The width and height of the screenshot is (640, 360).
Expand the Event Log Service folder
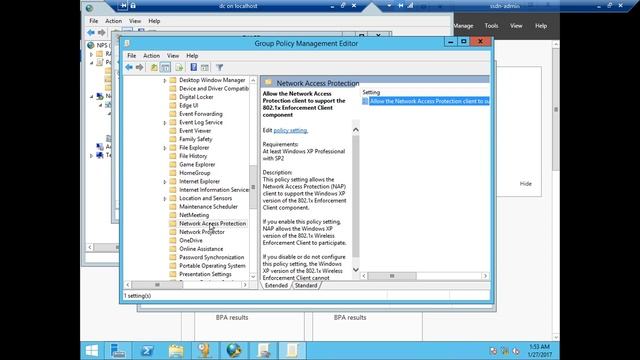[x=165, y=123]
